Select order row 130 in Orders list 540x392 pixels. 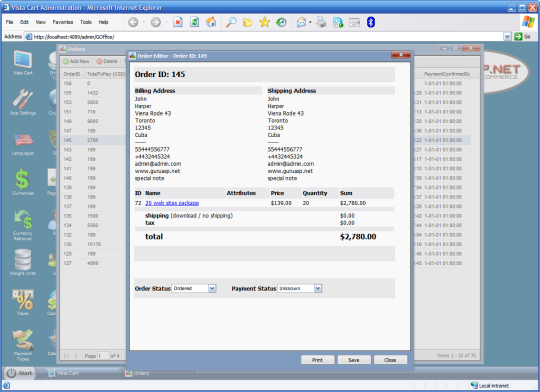pos(93,244)
